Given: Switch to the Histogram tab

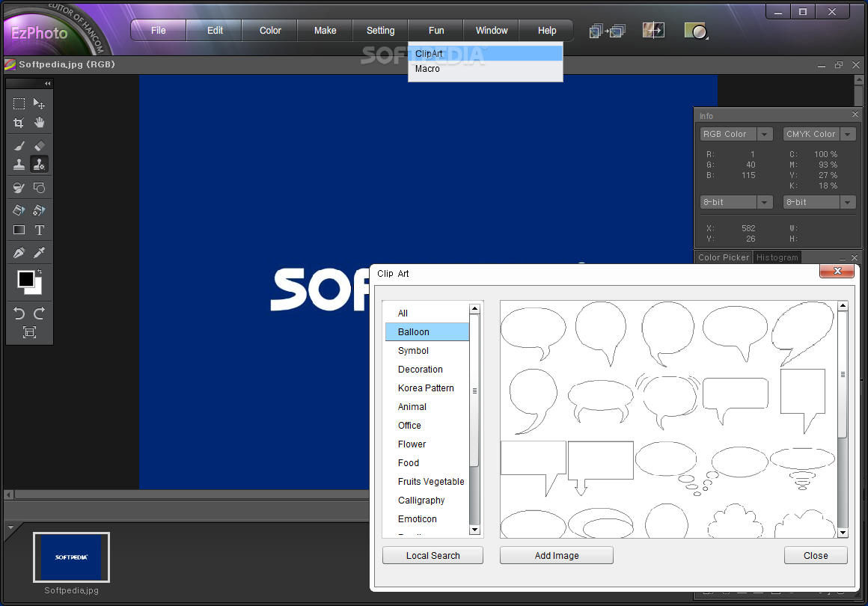Looking at the screenshot, I should [777, 257].
